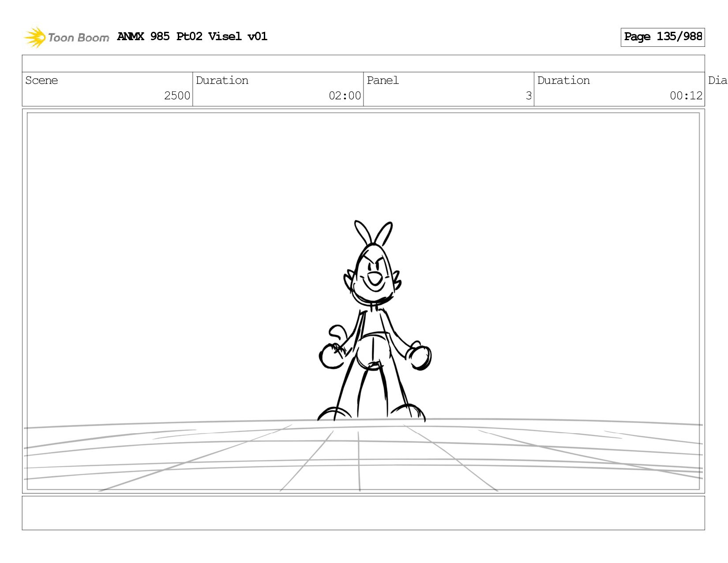
Task: Click the storyboard panel character drawing
Action: click(374, 321)
